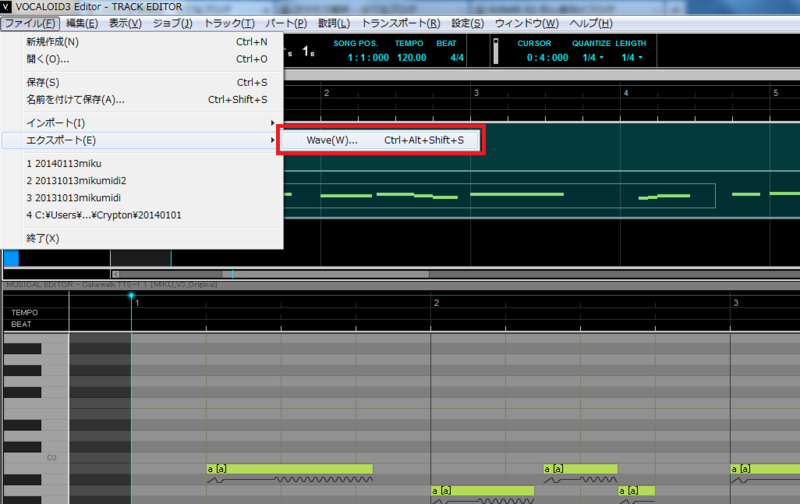Open the トランスポート(R) menu
The image size is (800, 504).
(401, 23)
